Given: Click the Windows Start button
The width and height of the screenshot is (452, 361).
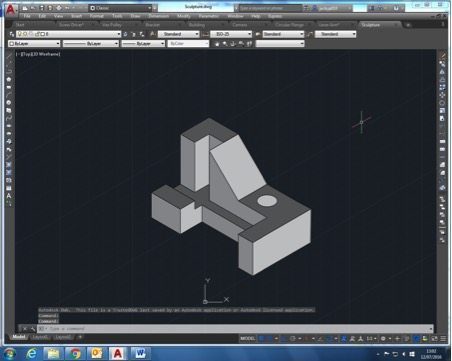Looking at the screenshot, I should click(x=10, y=353).
